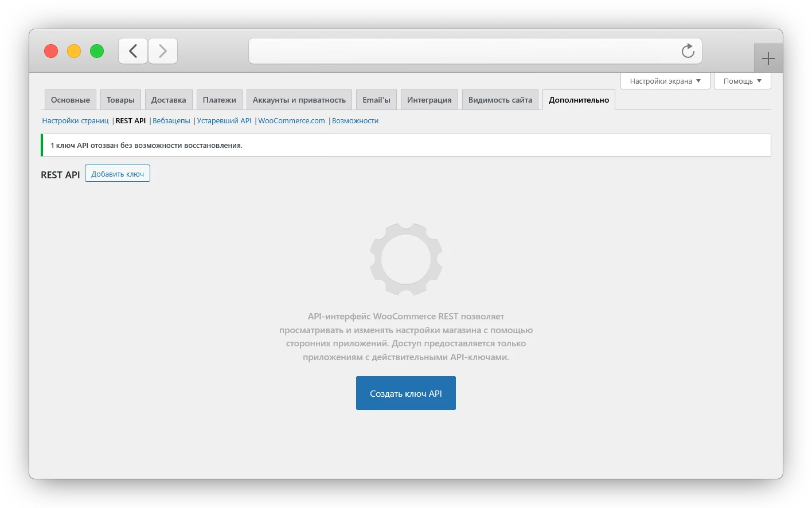812x508 pixels.
Task: Click the blue Создать ключ API button
Action: click(x=406, y=393)
